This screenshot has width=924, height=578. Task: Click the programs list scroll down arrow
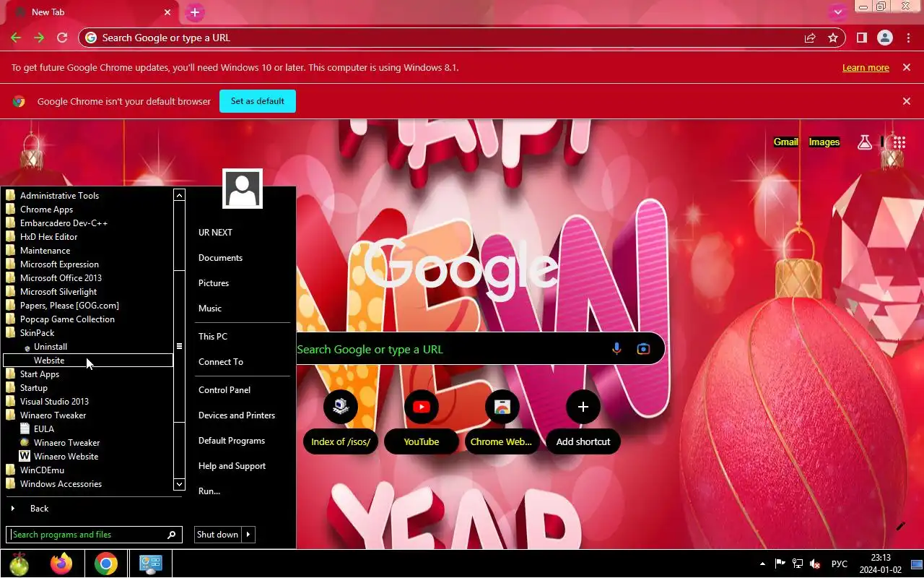pos(180,484)
